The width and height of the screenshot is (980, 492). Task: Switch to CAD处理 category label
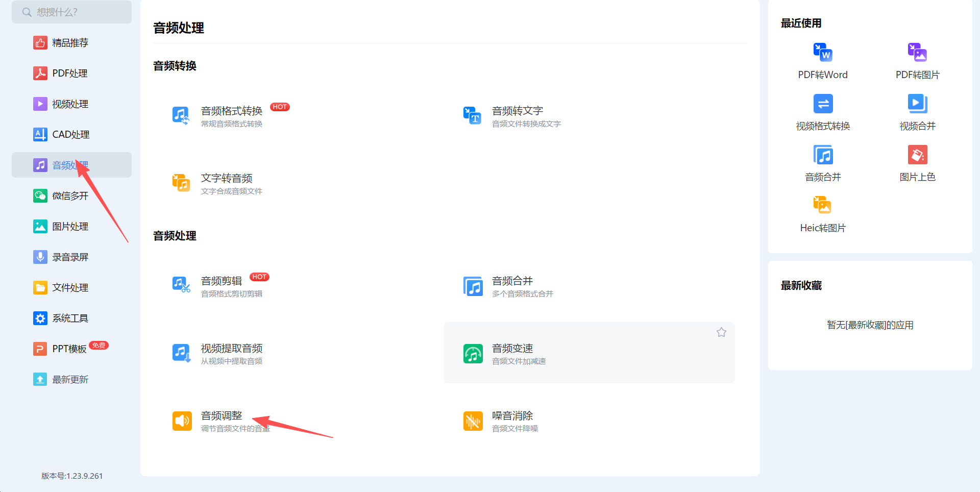71,135
